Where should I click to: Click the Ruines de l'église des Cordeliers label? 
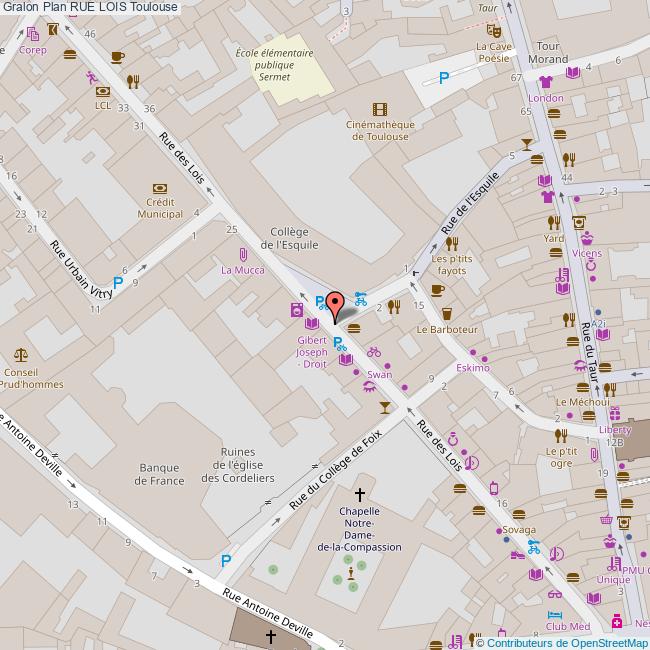tap(237, 464)
